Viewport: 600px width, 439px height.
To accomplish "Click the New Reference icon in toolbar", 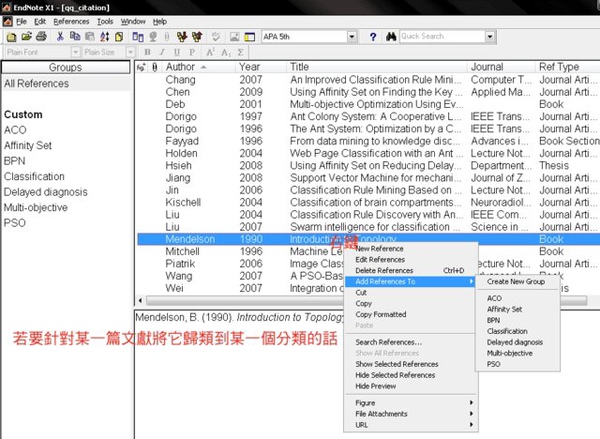I will [119, 37].
